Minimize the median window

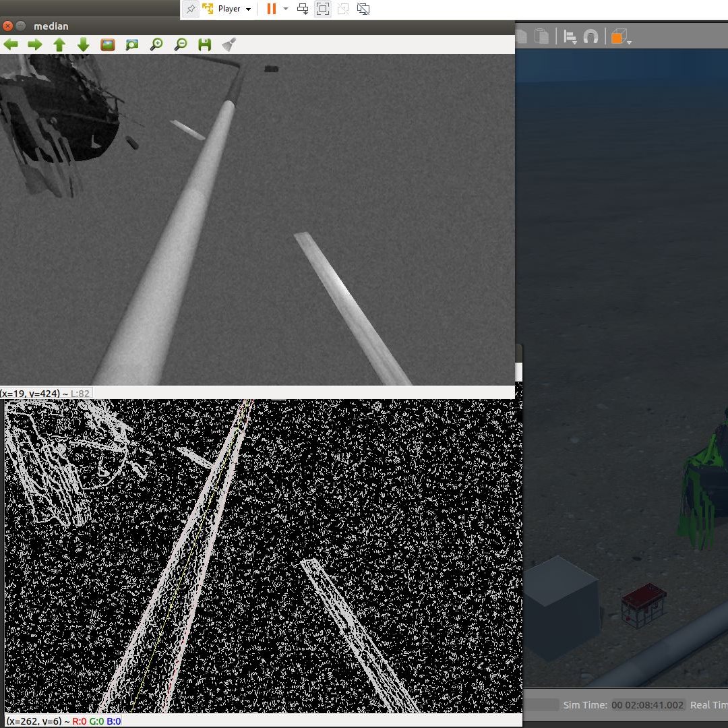pyautogui.click(x=20, y=26)
